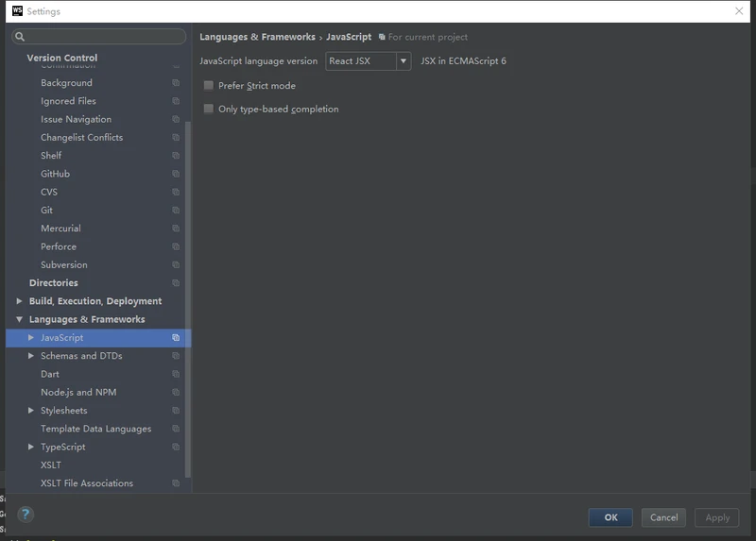This screenshot has height=541, width=756.
Task: Click the project-level icon beside CVS
Action: (176, 193)
